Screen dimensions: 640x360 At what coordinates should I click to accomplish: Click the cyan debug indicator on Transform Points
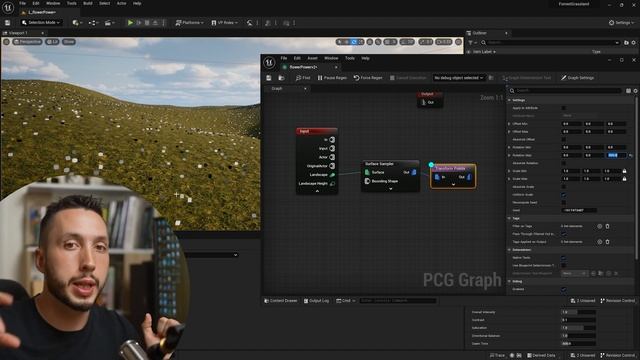pyautogui.click(x=431, y=165)
